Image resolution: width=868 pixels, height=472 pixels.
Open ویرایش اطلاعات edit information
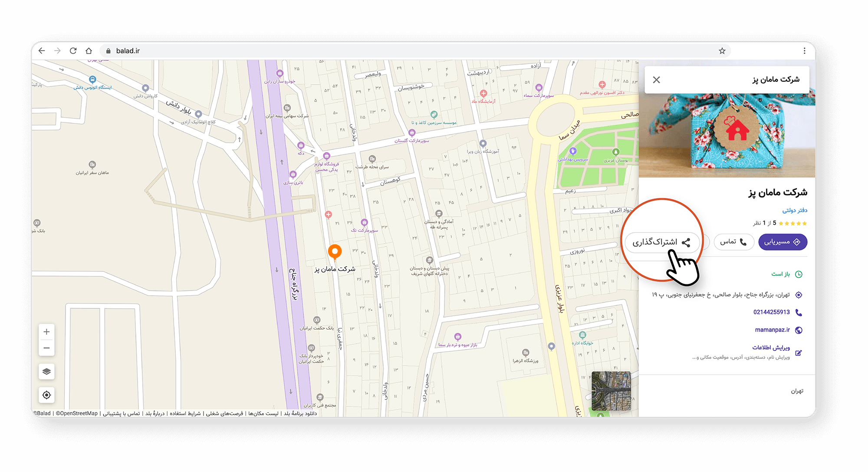pyautogui.click(x=771, y=348)
